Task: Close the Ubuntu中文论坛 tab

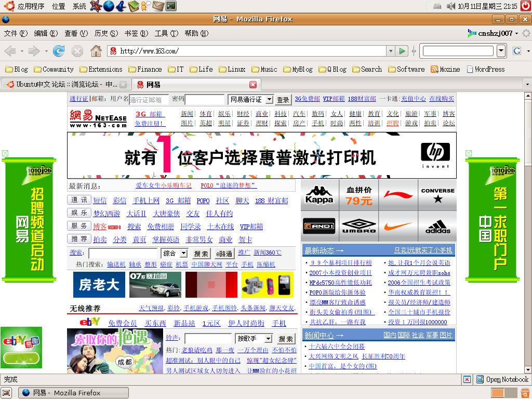Action: pyautogui.click(x=123, y=85)
